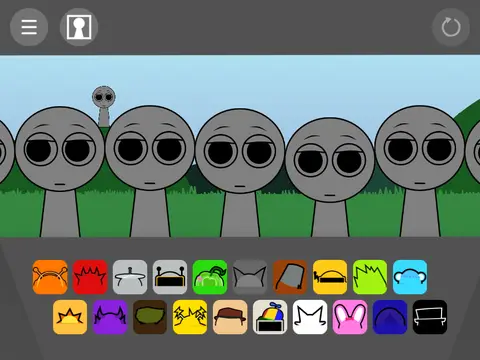
Task: Open the hamburger menu button
Action: click(29, 27)
